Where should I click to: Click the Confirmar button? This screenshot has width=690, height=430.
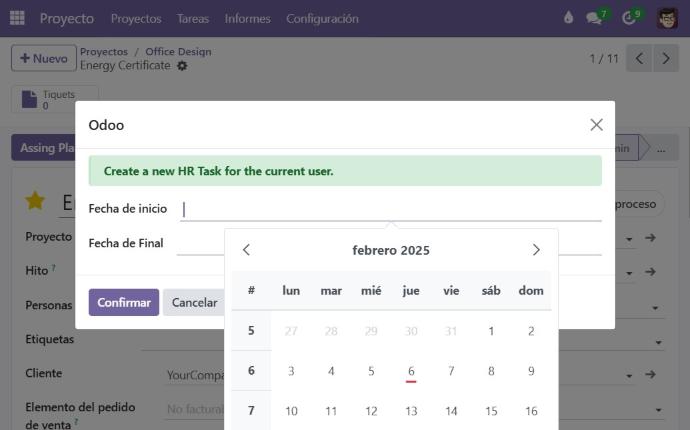pos(124,302)
